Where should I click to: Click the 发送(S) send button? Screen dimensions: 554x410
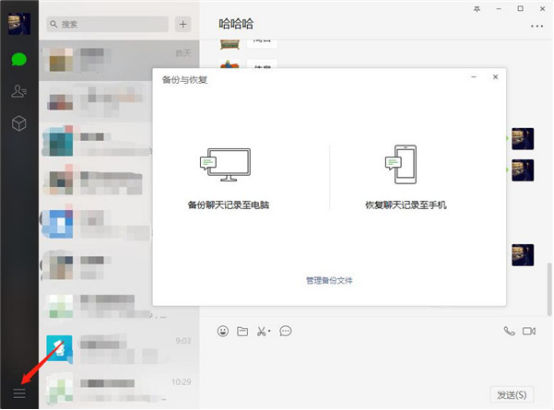click(512, 395)
